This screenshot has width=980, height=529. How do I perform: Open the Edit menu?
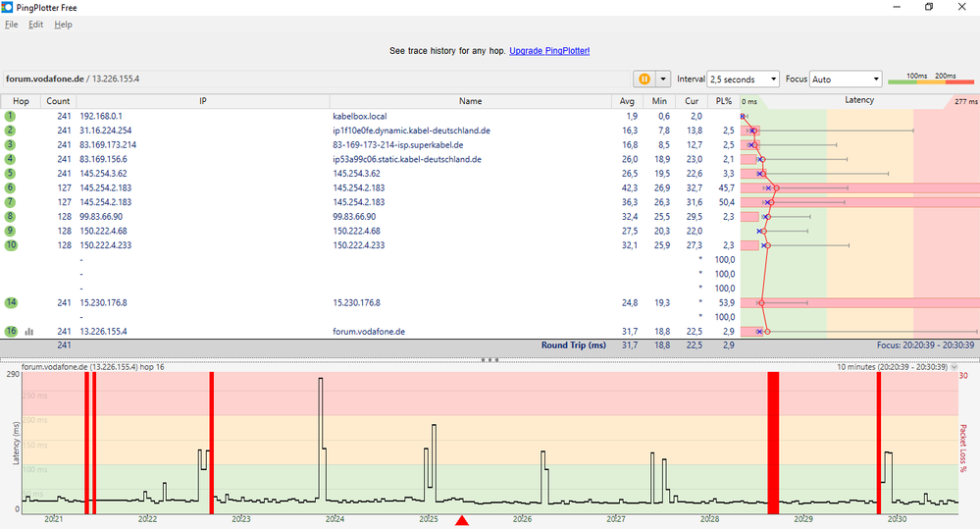pos(35,25)
